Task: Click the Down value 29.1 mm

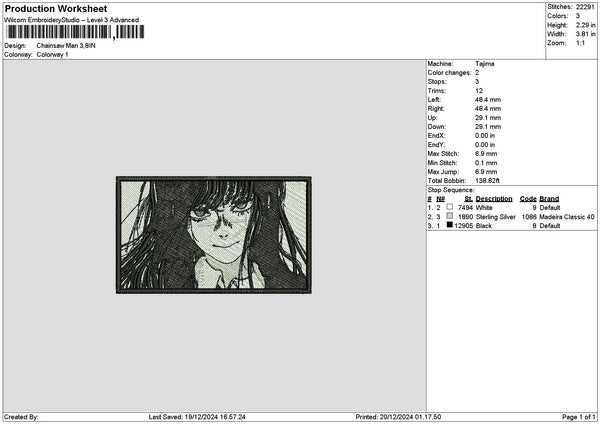Action: point(488,127)
